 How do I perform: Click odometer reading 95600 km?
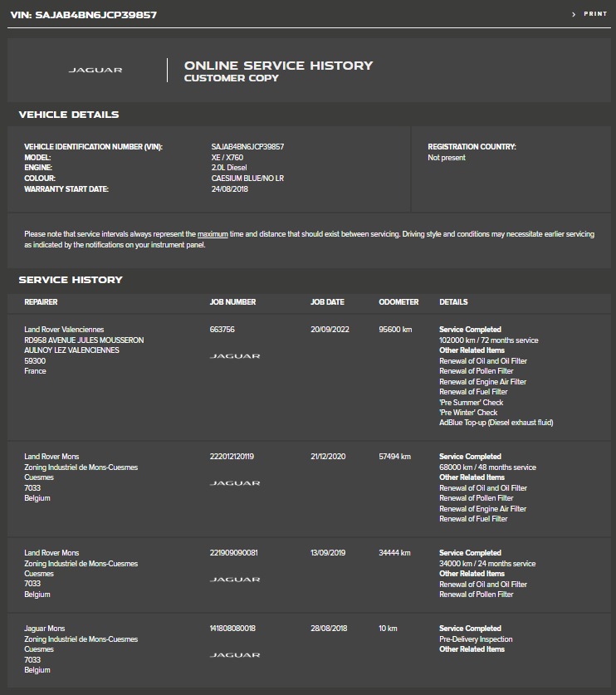click(x=395, y=330)
